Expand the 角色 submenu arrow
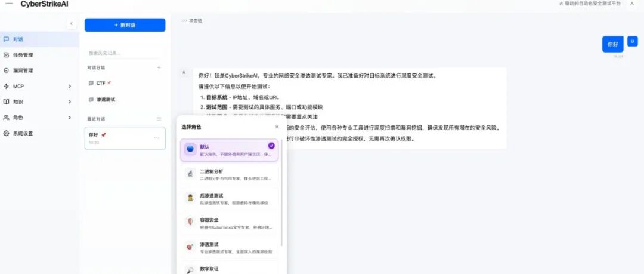This screenshot has width=644, height=274. pyautogui.click(x=69, y=118)
